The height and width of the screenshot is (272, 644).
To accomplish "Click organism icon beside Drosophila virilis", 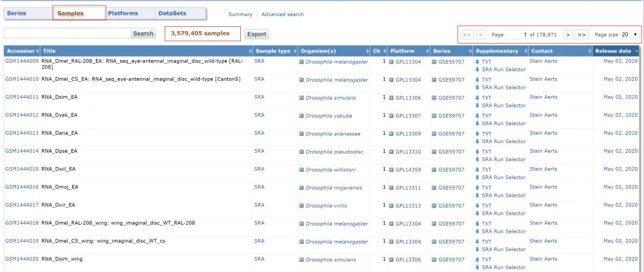I will 302,206.
